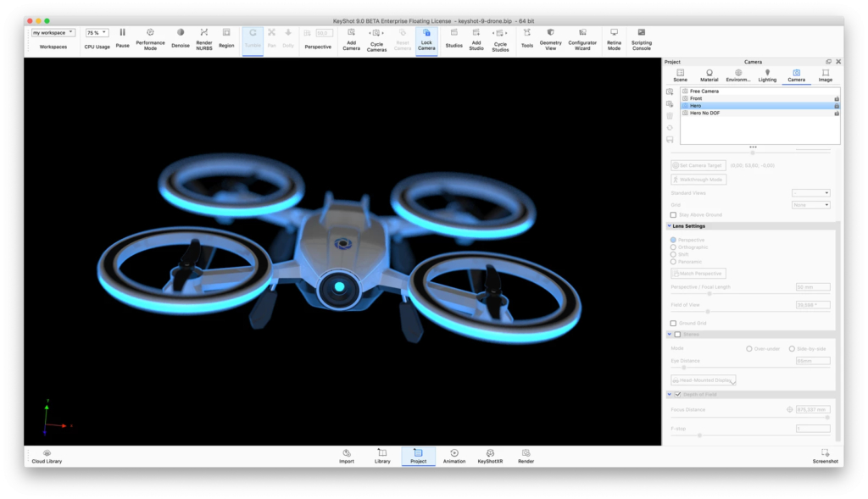Click the Match Perspective button

tap(698, 274)
